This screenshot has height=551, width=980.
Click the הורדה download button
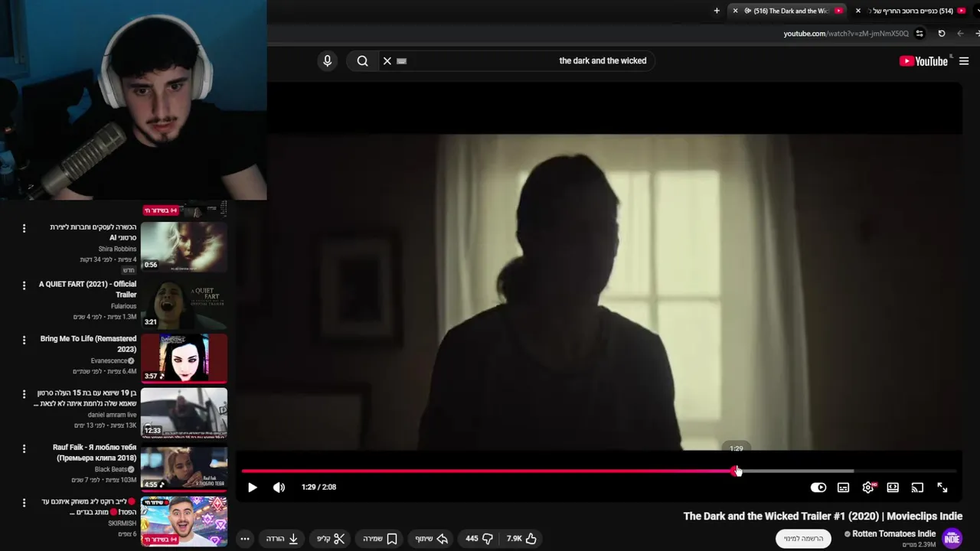(x=282, y=539)
